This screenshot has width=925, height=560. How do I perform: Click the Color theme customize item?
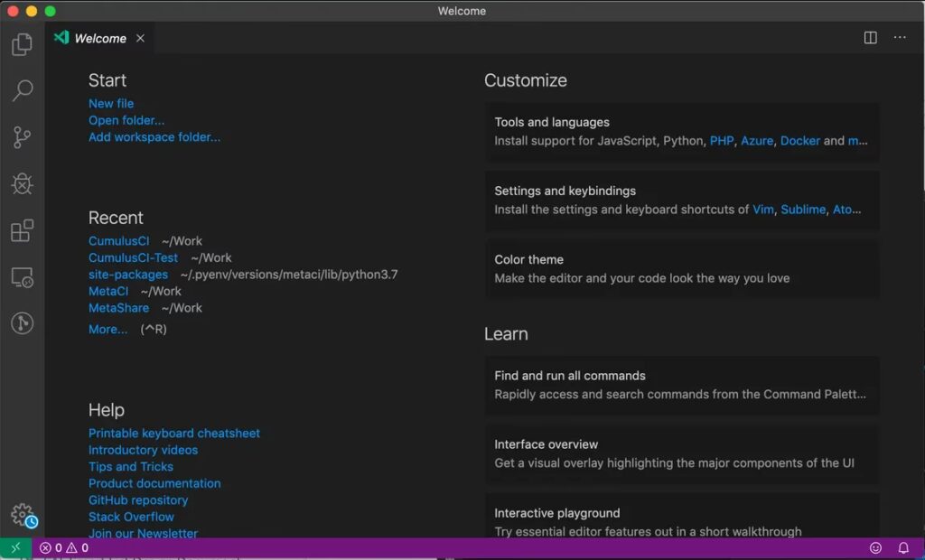[x=682, y=268]
